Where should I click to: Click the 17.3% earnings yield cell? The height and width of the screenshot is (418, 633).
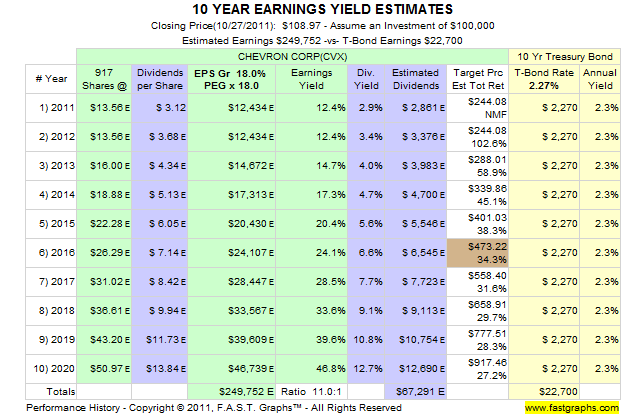coord(311,195)
